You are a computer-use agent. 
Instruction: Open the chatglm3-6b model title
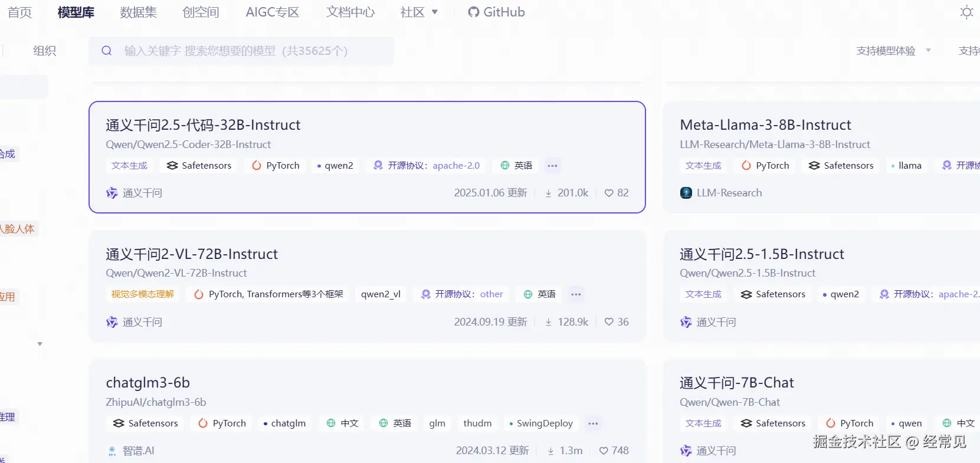[x=148, y=383]
